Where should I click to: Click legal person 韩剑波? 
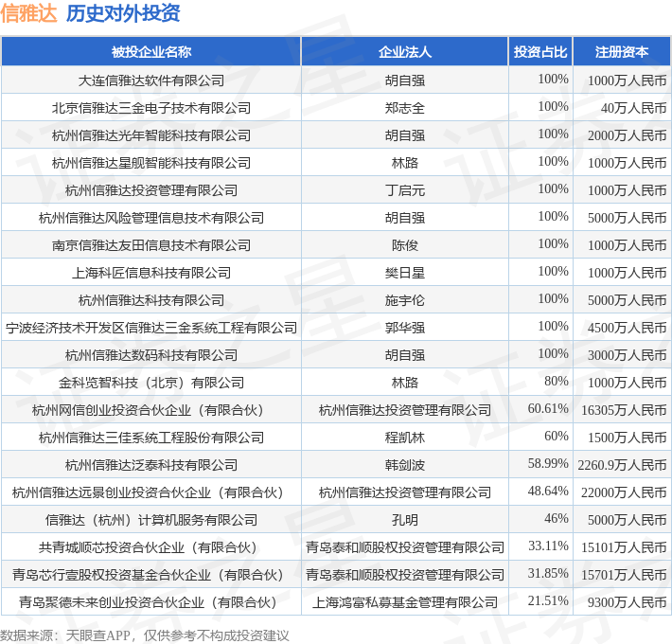[404, 465]
